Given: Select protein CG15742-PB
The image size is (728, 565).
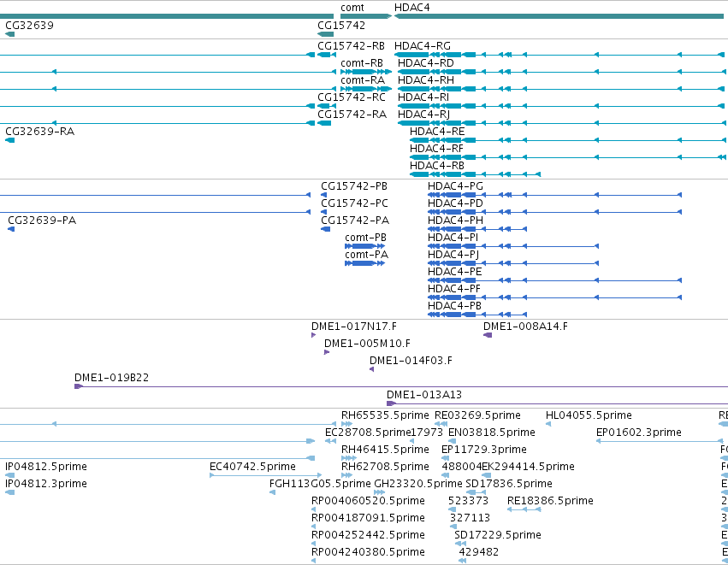Looking at the screenshot, I should tap(354, 186).
